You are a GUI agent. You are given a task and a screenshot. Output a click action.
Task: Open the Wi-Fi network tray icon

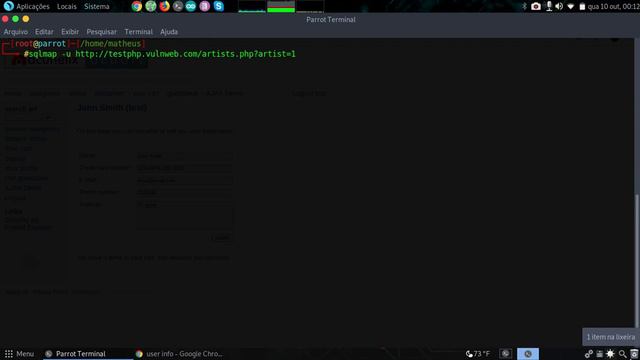[571, 7]
